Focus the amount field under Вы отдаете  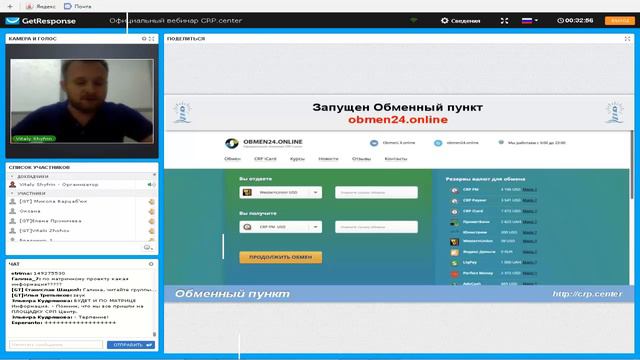click(376, 192)
